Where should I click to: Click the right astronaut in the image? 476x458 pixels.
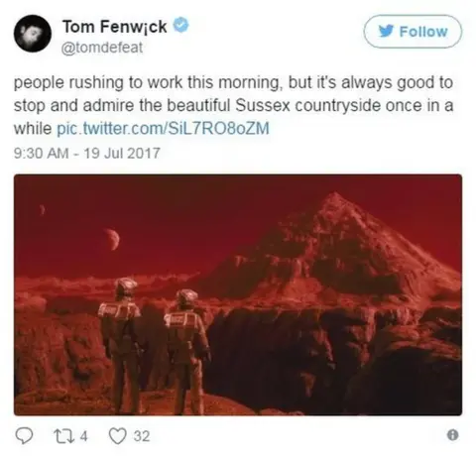click(x=187, y=352)
